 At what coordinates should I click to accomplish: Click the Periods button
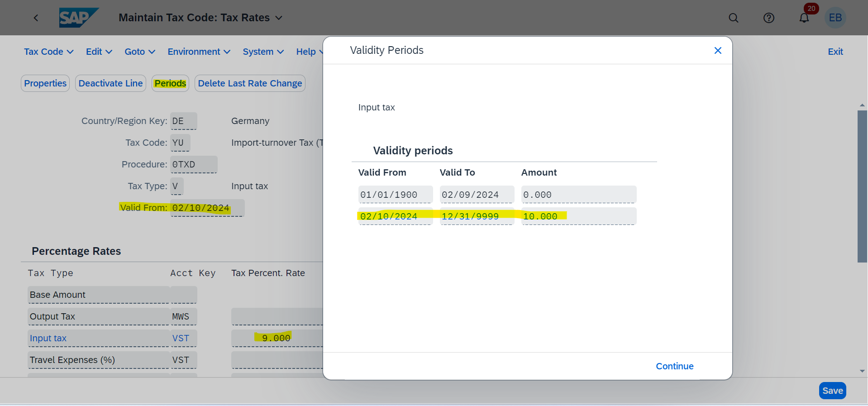click(x=170, y=83)
